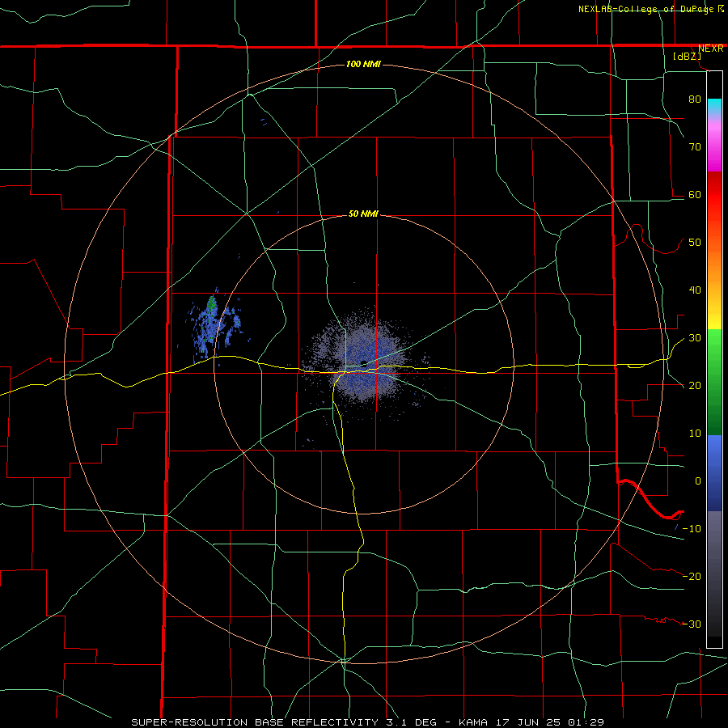Screen dimensions: 728x728
Task: Click the KAMA station identifier in the caption
Action: (473, 722)
